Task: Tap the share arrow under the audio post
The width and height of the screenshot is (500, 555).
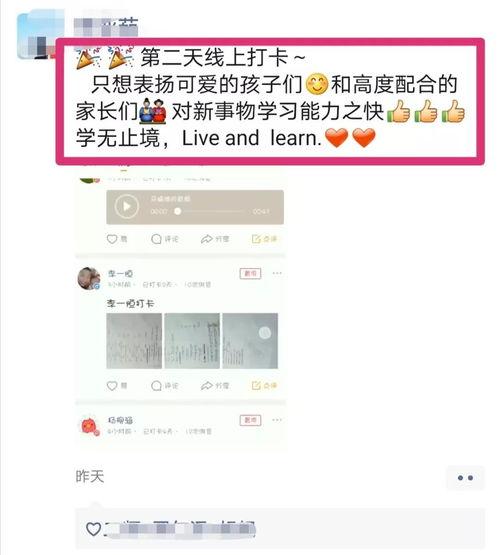Action: click(207, 239)
